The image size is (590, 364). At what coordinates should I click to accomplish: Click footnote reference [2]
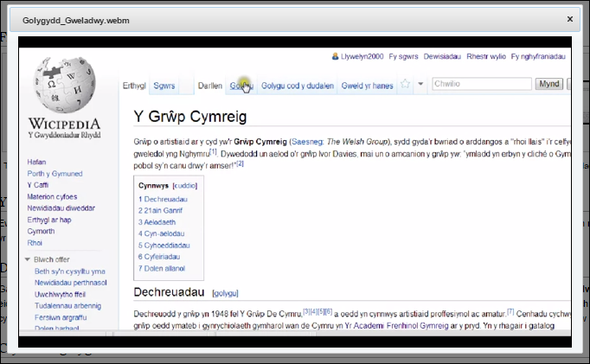(x=240, y=163)
